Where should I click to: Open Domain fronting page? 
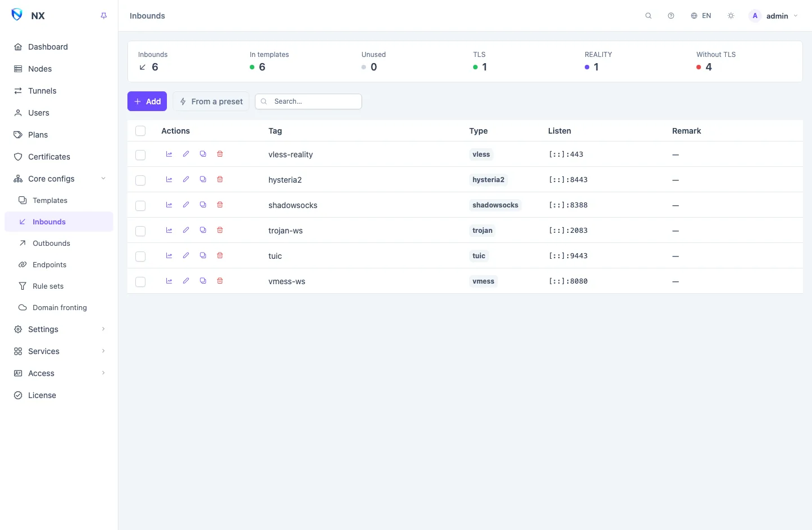coord(59,307)
